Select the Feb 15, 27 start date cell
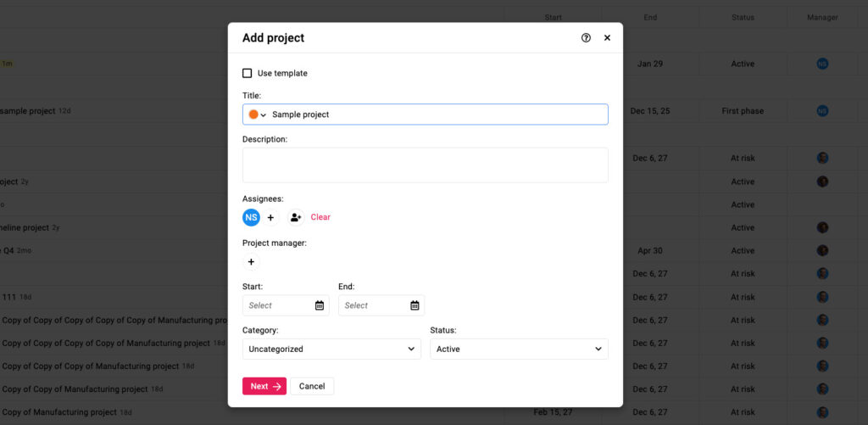Screen dimensions: 868x425 tap(553, 412)
